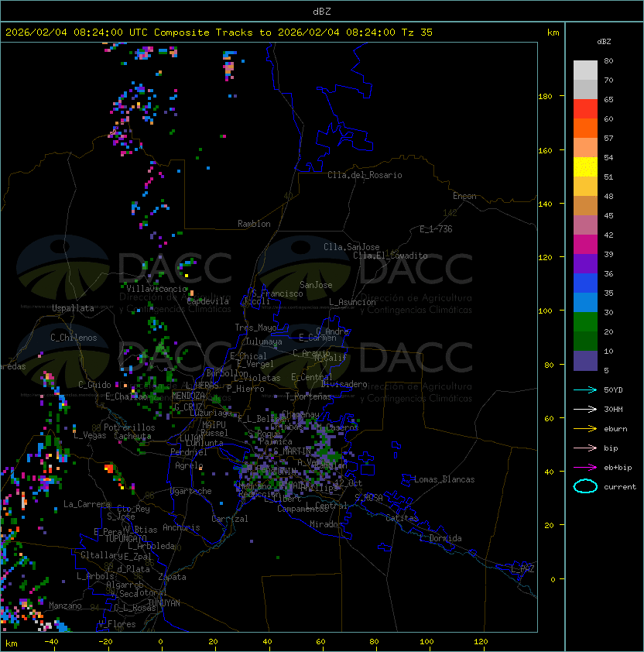Click the 'dBZ' title at the top
This screenshot has height=652, width=644.
[x=322, y=11]
